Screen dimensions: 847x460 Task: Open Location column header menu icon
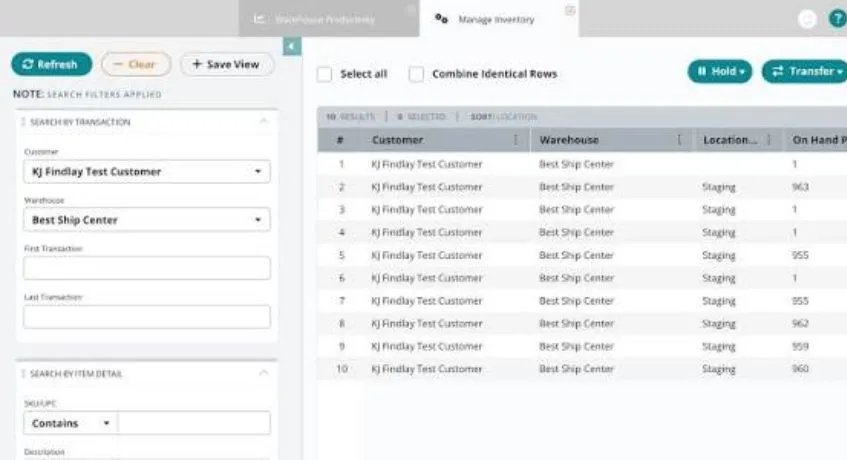click(769, 140)
